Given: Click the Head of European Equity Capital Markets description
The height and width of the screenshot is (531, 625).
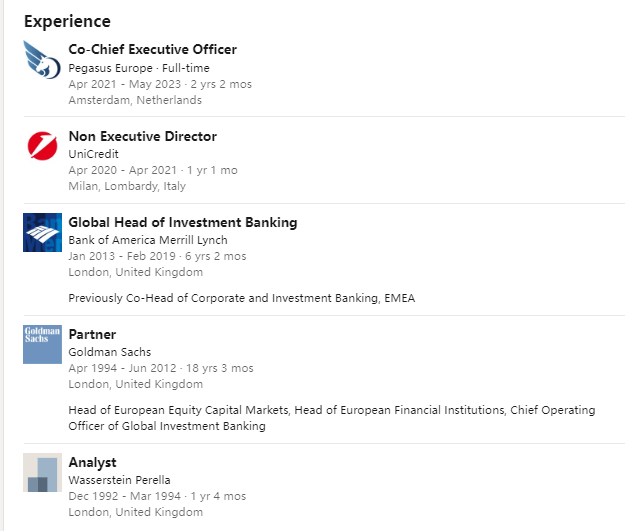Looking at the screenshot, I should point(332,418).
